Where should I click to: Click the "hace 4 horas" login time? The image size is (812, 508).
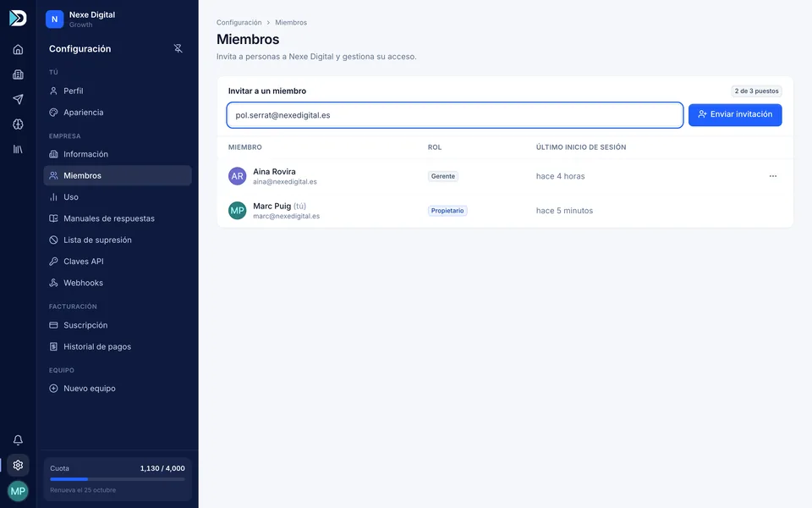(560, 176)
